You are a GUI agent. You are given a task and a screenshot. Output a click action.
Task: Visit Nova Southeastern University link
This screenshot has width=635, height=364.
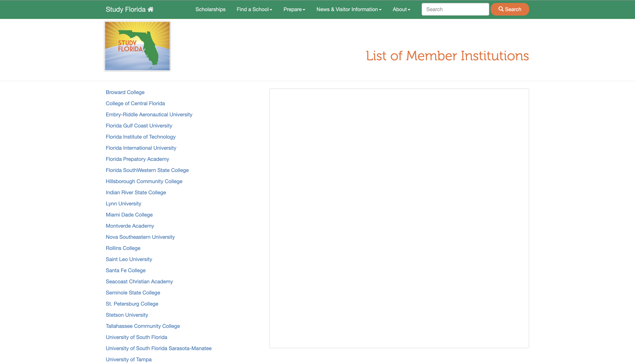pos(140,237)
